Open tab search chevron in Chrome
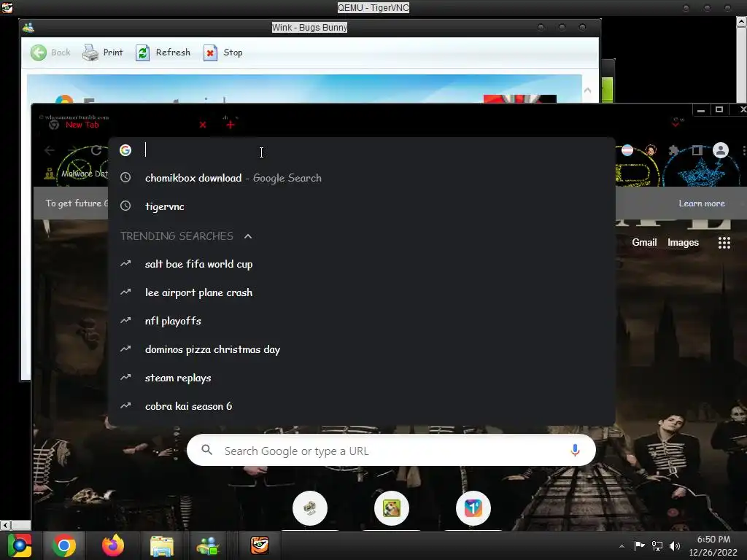This screenshot has height=560, width=747. pyautogui.click(x=676, y=123)
